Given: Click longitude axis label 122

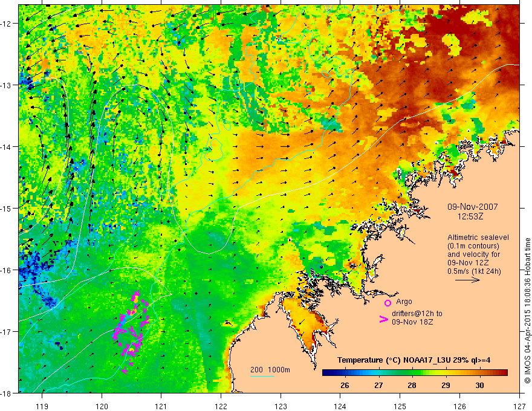Looking at the screenshot, I should click(x=221, y=406).
